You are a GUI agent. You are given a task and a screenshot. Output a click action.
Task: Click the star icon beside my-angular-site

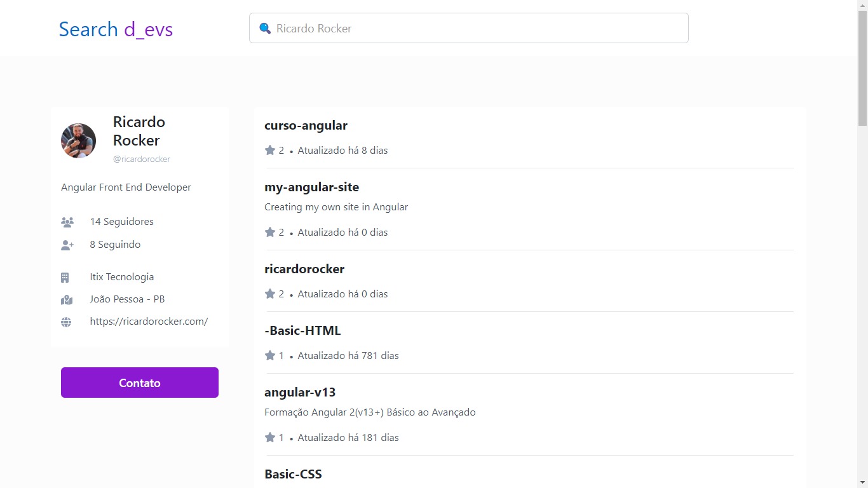pos(269,232)
